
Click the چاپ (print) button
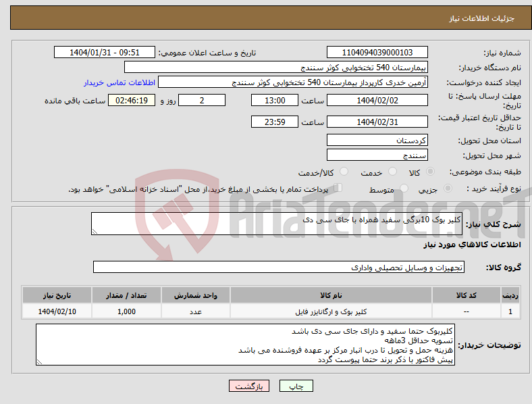pyautogui.click(x=296, y=386)
